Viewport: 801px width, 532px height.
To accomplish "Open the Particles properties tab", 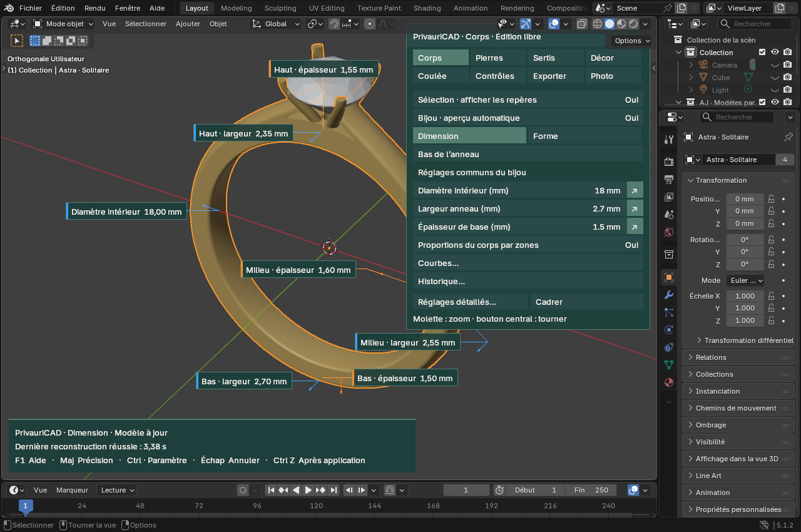I will pyautogui.click(x=669, y=312).
